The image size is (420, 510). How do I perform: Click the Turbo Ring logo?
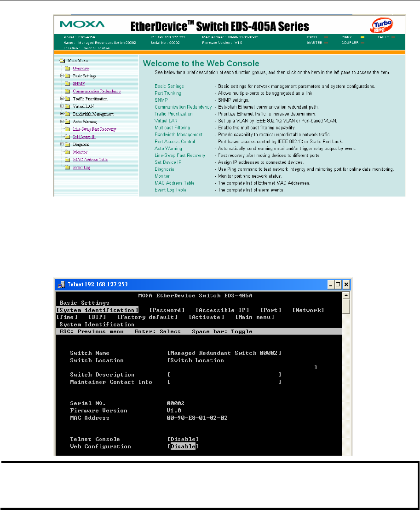tap(382, 25)
